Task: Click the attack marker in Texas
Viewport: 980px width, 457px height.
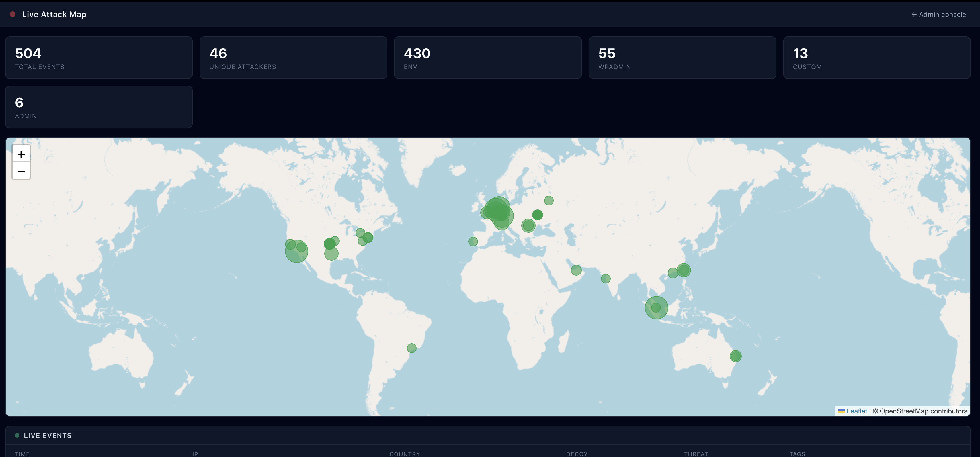Action: pyautogui.click(x=331, y=254)
